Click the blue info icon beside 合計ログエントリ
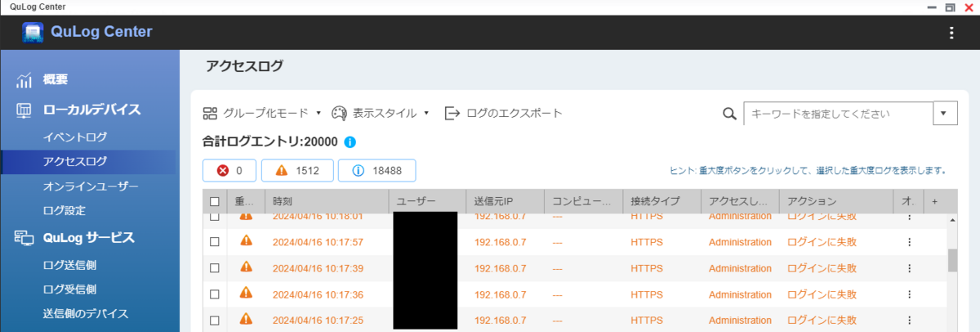The width and height of the screenshot is (980, 332). pyautogui.click(x=350, y=141)
